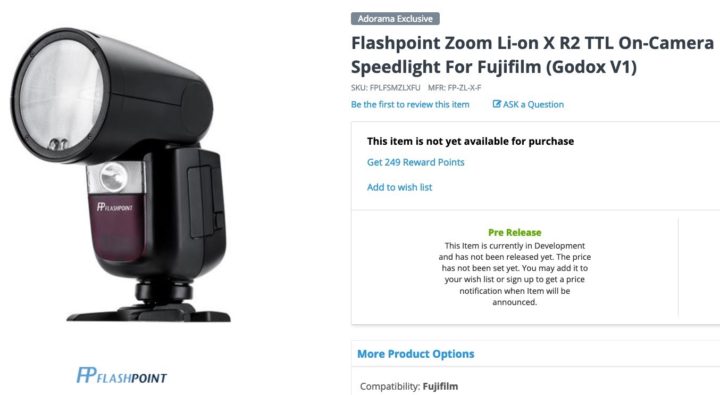Select the Fujifilm compatibility option
The width and height of the screenshot is (720, 395).
(440, 386)
